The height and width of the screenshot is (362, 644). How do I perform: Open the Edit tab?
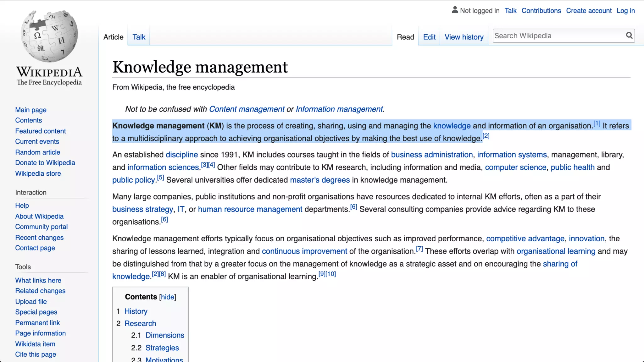click(x=429, y=37)
